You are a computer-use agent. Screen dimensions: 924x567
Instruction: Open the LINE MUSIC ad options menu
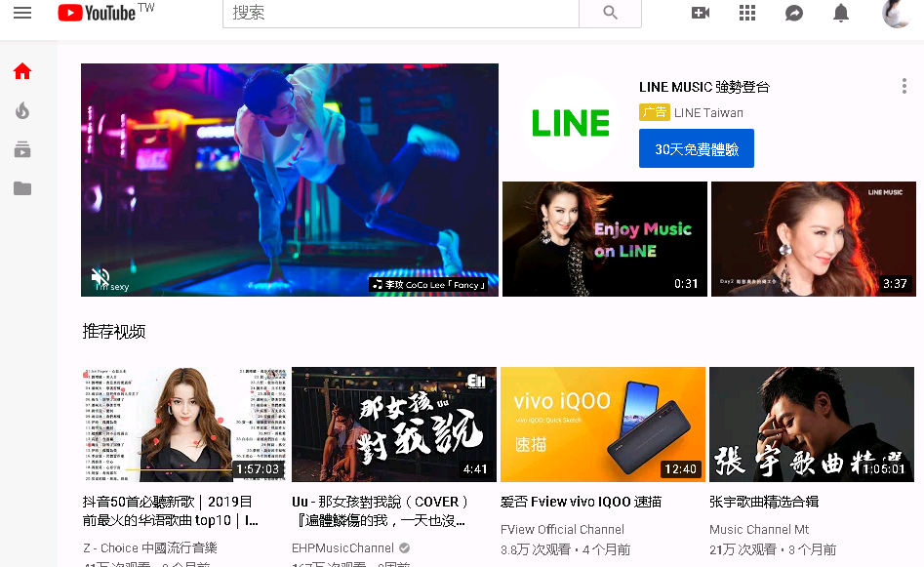click(x=904, y=86)
